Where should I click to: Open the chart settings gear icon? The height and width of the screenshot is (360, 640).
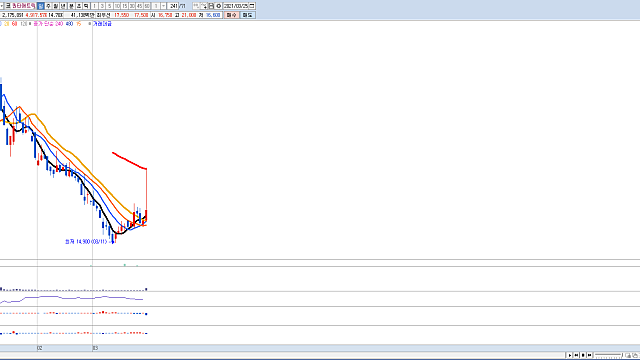(218, 6)
